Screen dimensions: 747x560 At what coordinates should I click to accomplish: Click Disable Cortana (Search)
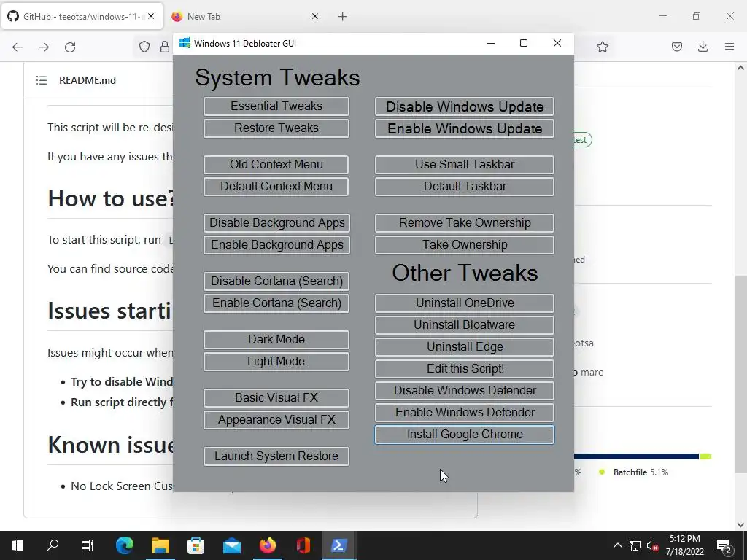pos(276,281)
